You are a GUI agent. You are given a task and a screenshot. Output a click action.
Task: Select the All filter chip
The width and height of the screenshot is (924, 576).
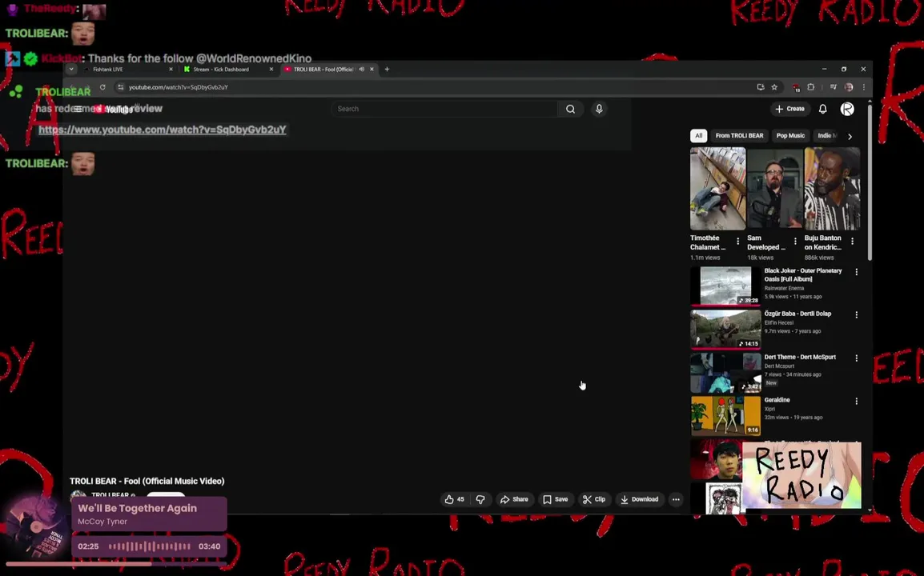click(698, 135)
